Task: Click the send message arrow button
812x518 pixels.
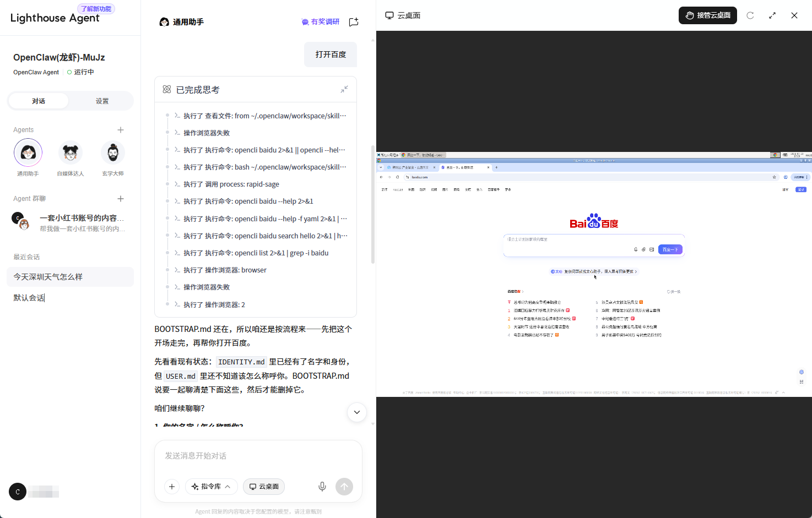Action: (x=344, y=487)
